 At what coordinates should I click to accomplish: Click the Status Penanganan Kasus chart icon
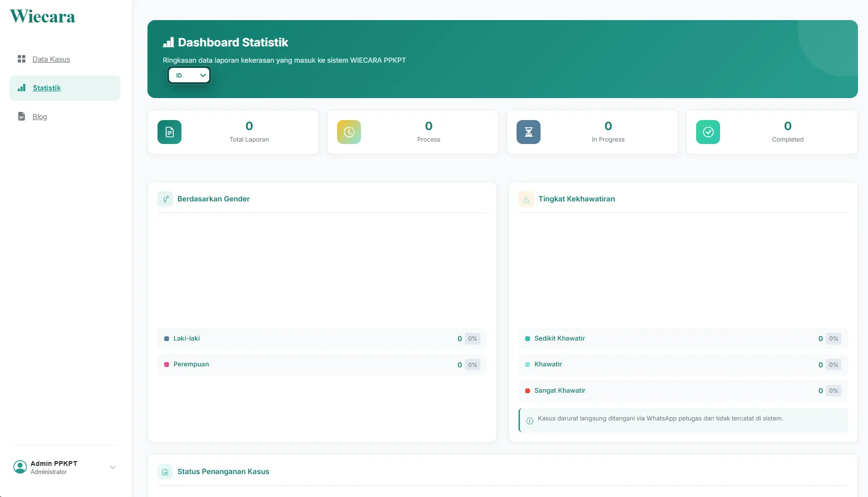pyautogui.click(x=165, y=472)
